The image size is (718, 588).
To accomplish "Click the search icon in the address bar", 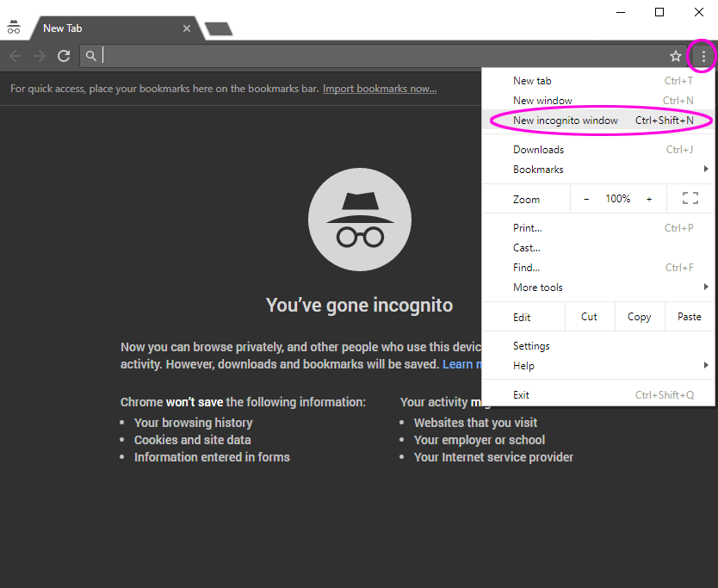I will [90, 56].
